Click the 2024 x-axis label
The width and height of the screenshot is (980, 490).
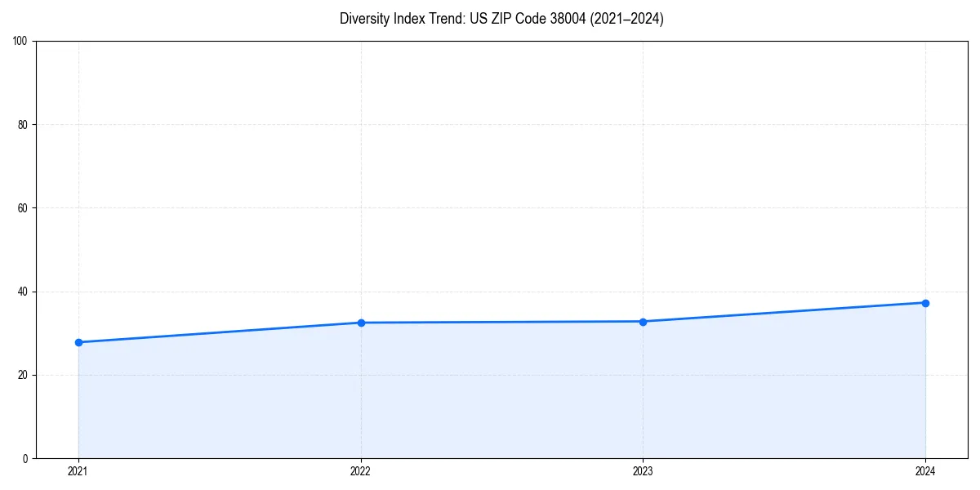[x=925, y=471]
